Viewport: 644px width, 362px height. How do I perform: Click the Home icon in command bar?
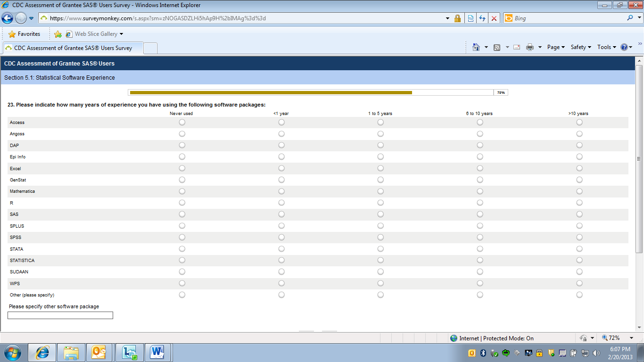(x=476, y=47)
